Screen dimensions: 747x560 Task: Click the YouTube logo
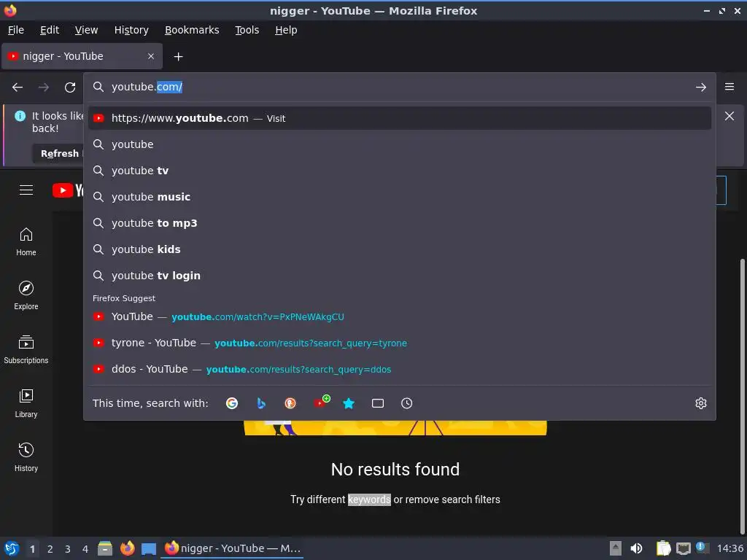click(68, 190)
